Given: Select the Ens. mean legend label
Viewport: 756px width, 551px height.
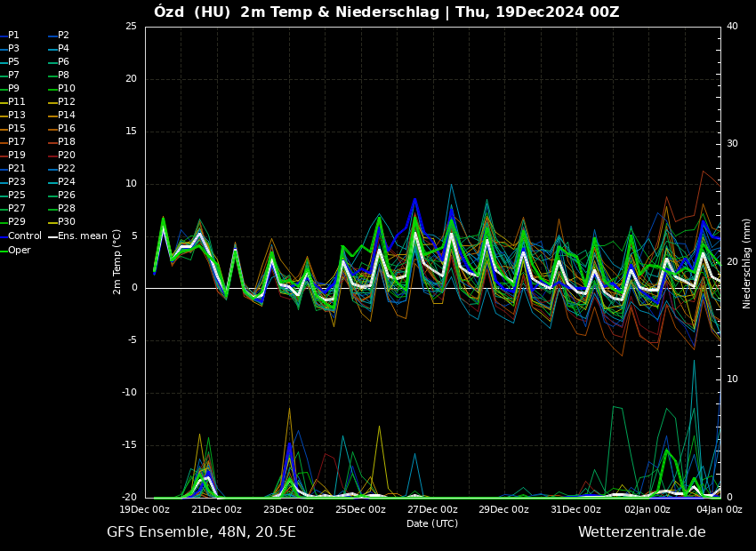Looking at the screenshot, I should [x=82, y=236].
